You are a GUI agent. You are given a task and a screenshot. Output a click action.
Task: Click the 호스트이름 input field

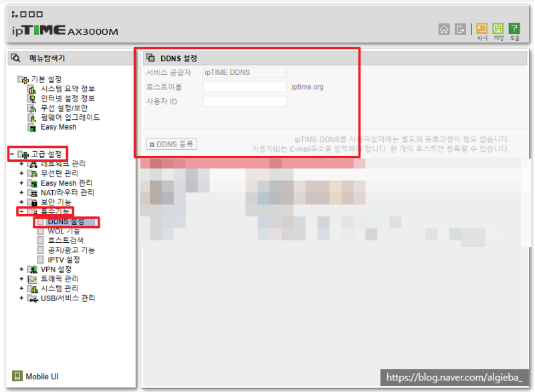(x=245, y=86)
